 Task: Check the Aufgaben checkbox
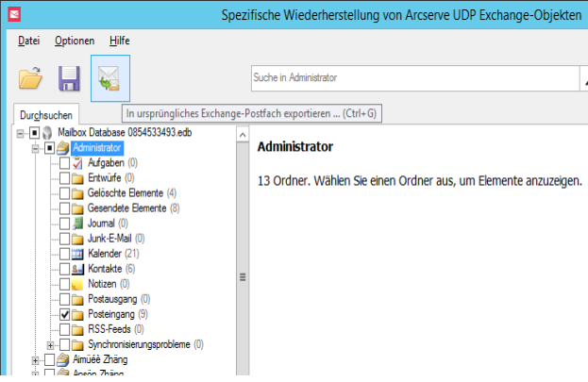coord(64,163)
